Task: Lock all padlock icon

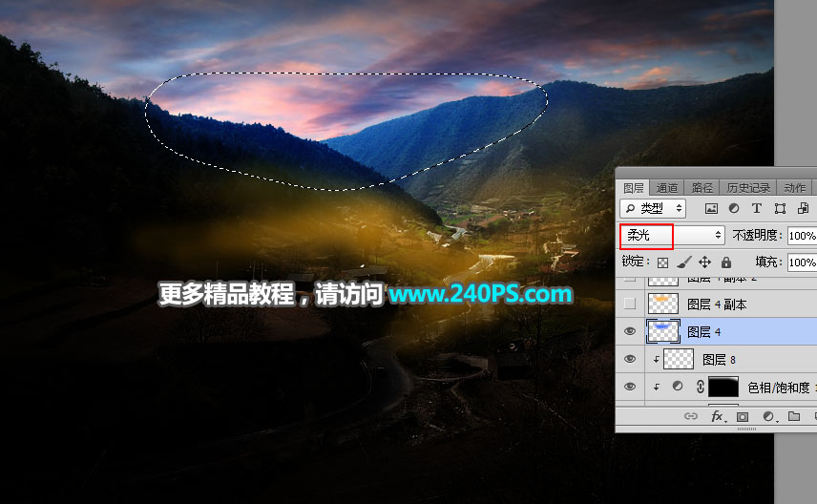Action: (726, 262)
